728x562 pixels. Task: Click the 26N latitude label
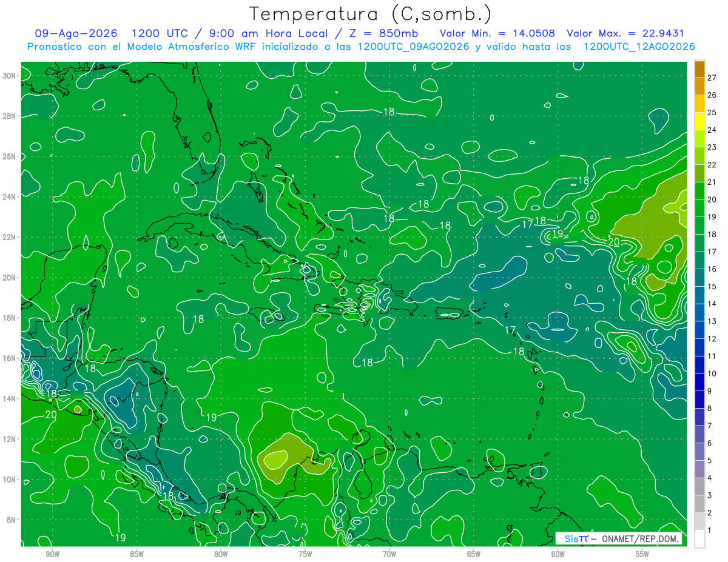point(9,156)
